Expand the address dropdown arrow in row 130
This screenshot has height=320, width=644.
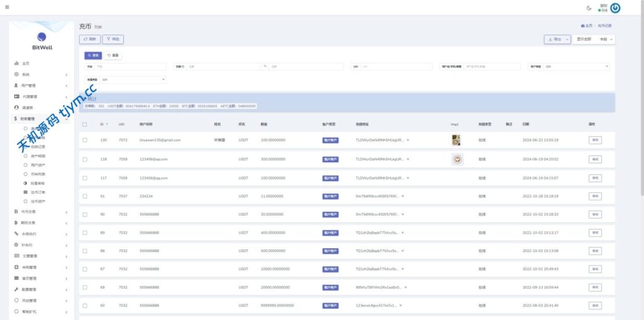coord(408,140)
